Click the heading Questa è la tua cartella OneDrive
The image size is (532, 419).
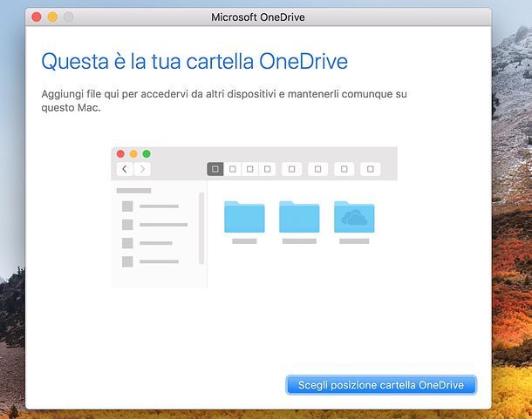pyautogui.click(x=194, y=61)
